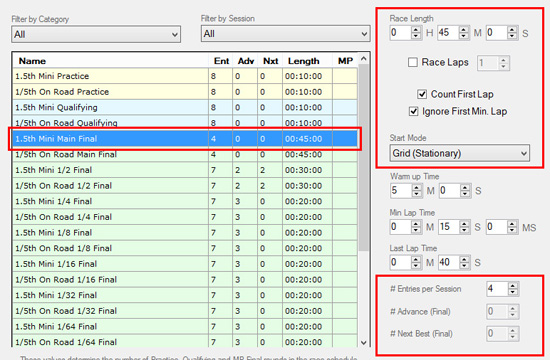Click the Last Lap Time seconds field
This screenshot has height=360, width=550.
pyautogui.click(x=449, y=262)
